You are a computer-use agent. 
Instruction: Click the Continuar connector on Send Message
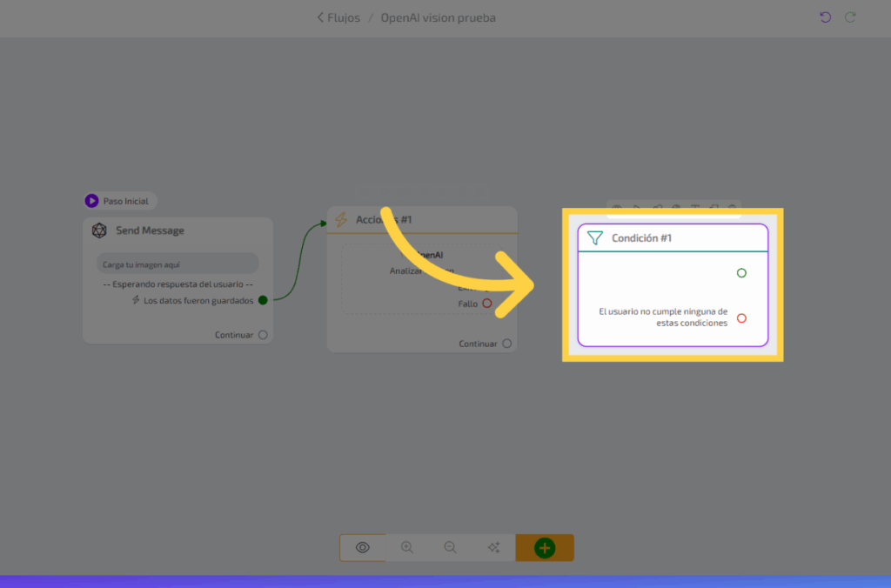pyautogui.click(x=263, y=335)
